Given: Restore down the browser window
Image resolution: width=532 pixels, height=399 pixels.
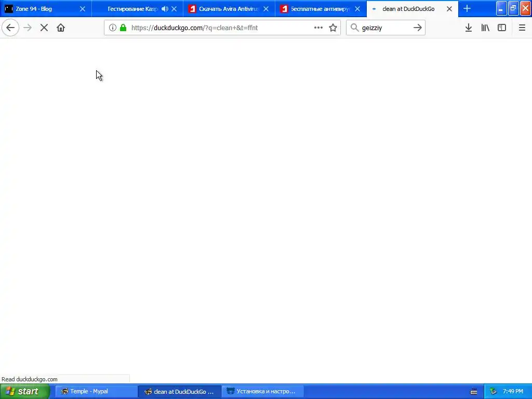Looking at the screenshot, I should click(x=513, y=8).
